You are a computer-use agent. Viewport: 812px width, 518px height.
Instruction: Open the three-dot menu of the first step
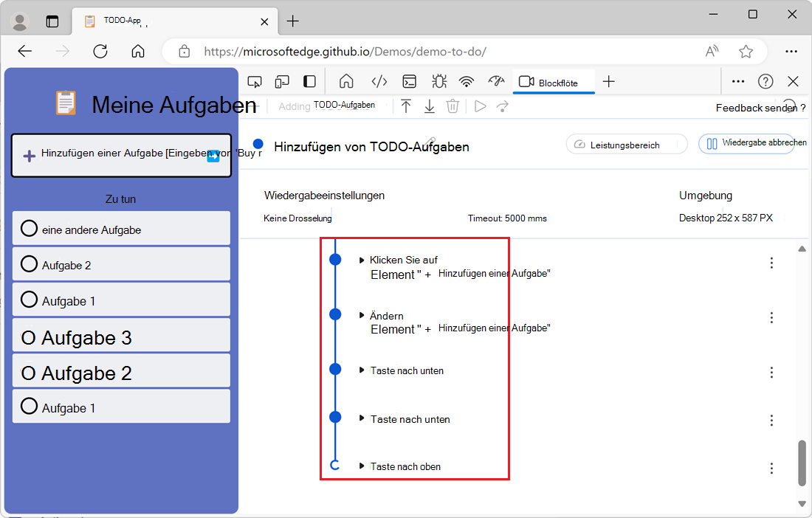771,262
